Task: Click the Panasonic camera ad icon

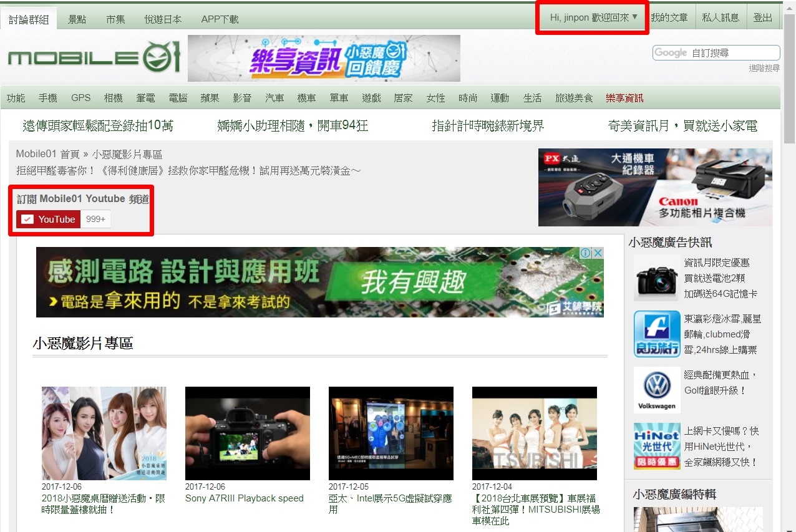Action: pyautogui.click(x=657, y=278)
